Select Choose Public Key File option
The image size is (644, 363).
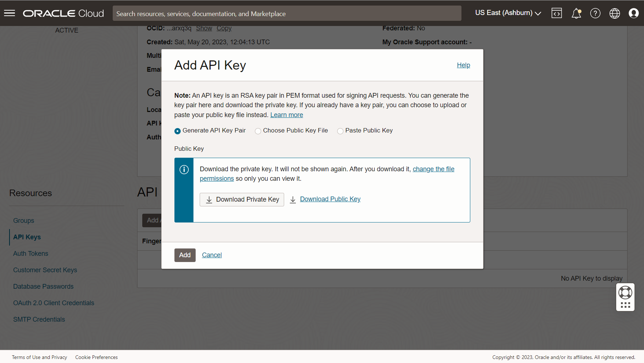pyautogui.click(x=258, y=131)
